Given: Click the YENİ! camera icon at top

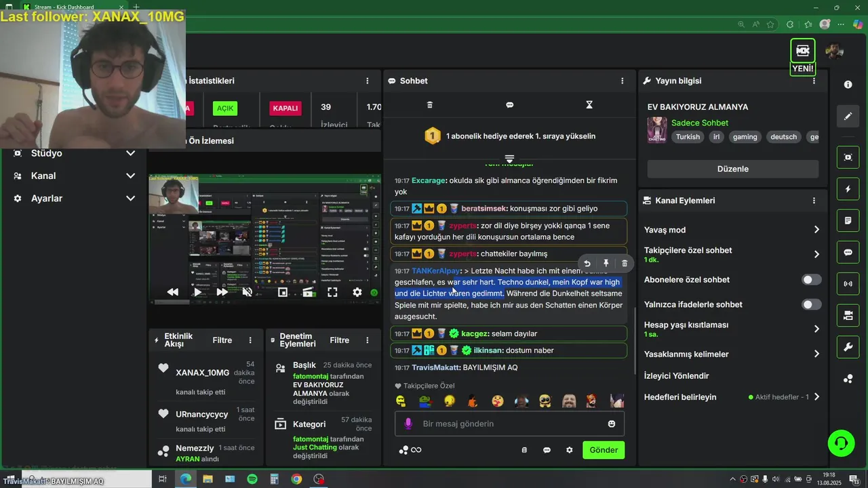Looking at the screenshot, I should pos(803,51).
